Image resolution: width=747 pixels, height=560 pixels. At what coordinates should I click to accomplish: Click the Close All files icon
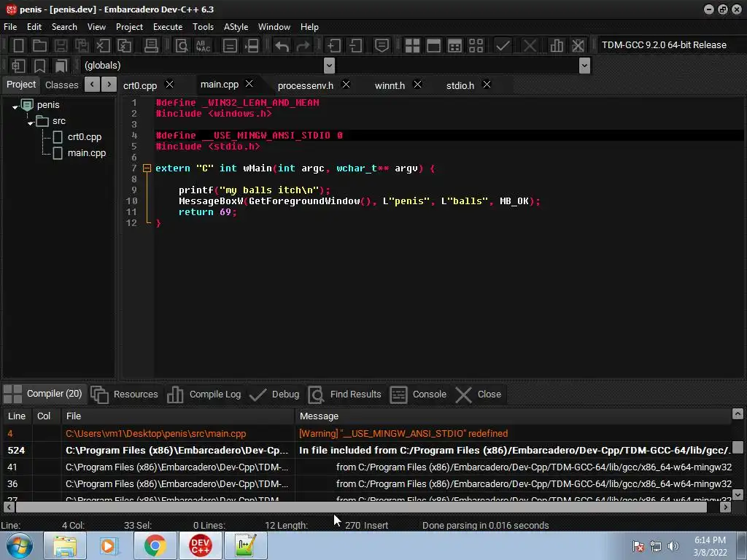tap(124, 46)
